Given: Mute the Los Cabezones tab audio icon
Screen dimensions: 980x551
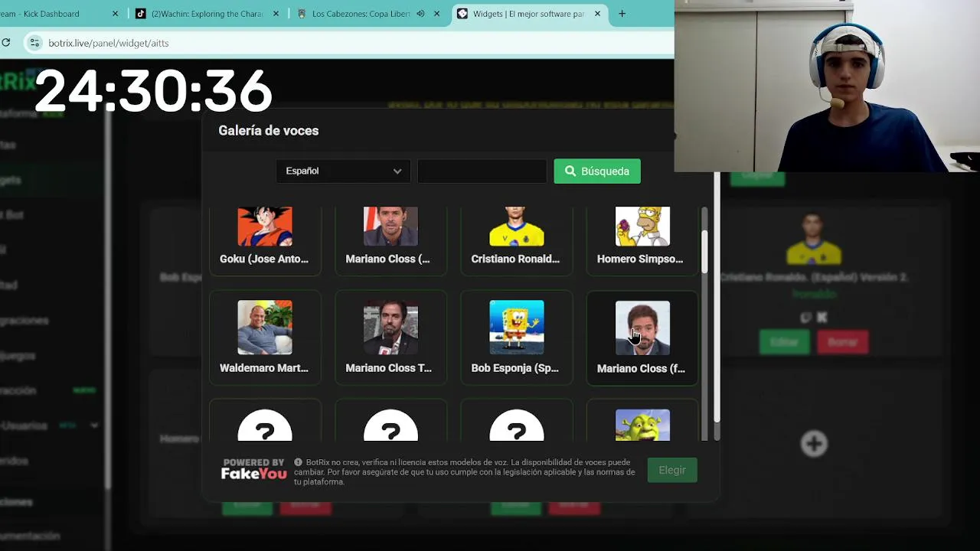Looking at the screenshot, I should pyautogui.click(x=420, y=14).
